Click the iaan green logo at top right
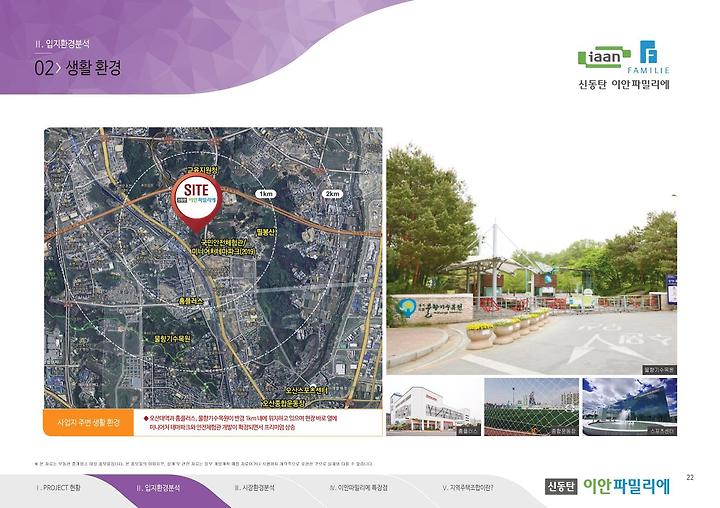Screen dimensions: 720x508 coord(603,57)
